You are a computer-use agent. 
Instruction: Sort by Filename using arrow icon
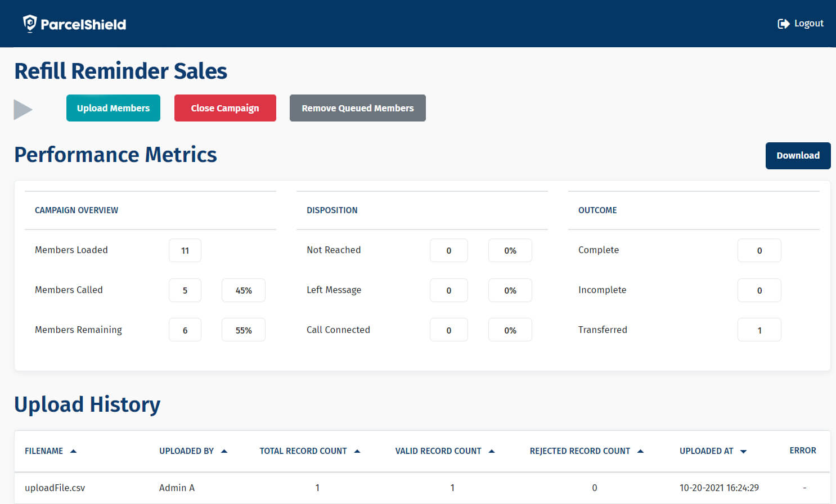tap(73, 451)
